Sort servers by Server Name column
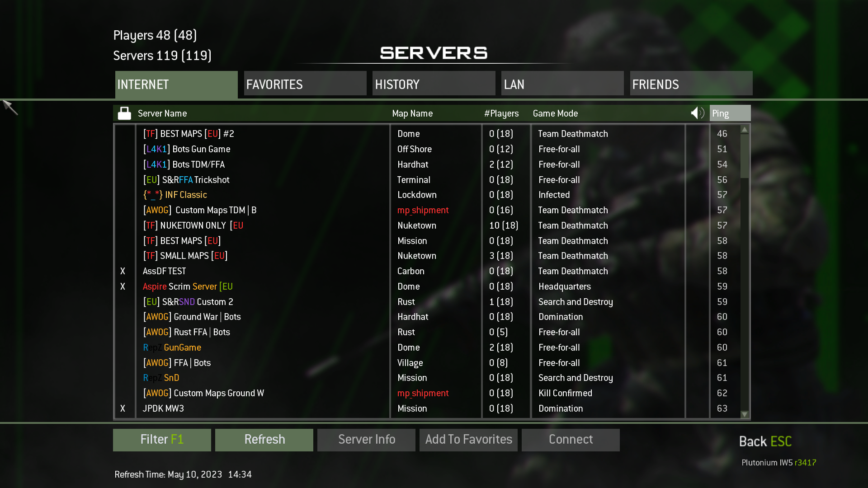This screenshot has width=868, height=488. 161,113
